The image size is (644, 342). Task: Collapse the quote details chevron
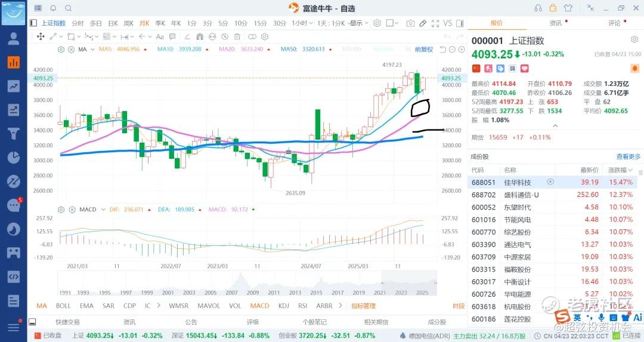(555, 126)
